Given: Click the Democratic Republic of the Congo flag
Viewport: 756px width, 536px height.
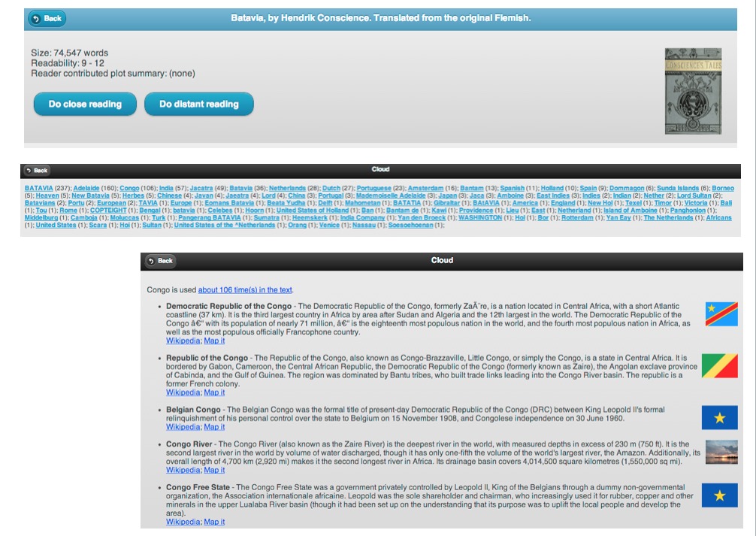Looking at the screenshot, I should coord(721,314).
